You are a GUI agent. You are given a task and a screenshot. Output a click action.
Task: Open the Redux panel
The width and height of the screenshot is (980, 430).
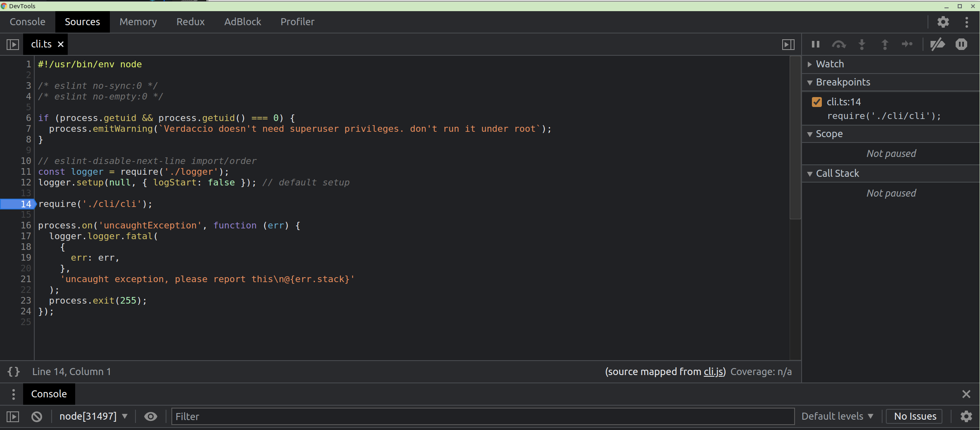click(190, 21)
